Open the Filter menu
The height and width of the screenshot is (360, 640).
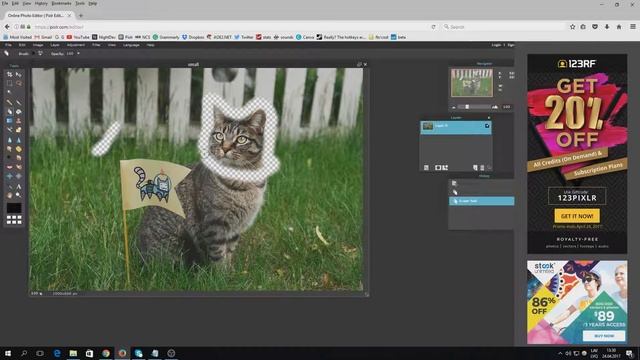point(96,45)
